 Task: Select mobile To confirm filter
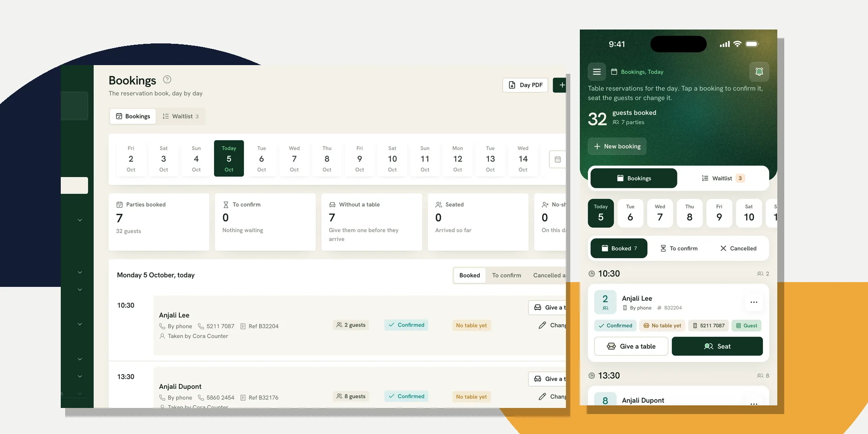679,248
